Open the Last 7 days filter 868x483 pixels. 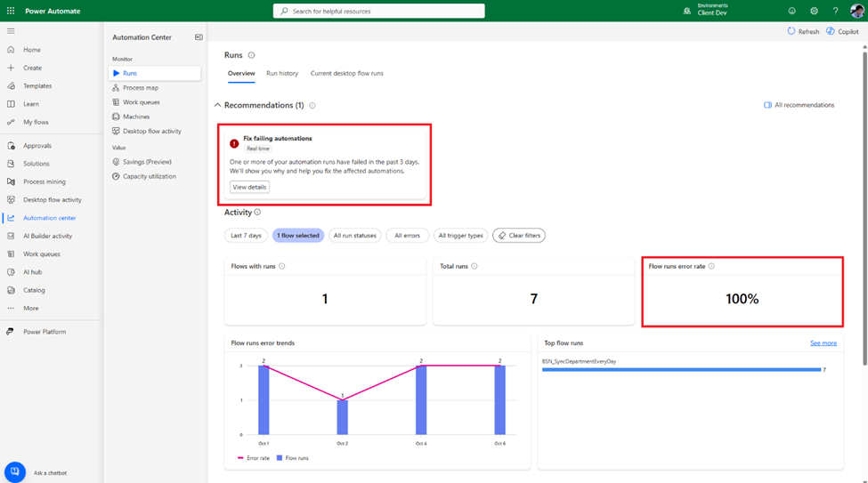(x=246, y=236)
